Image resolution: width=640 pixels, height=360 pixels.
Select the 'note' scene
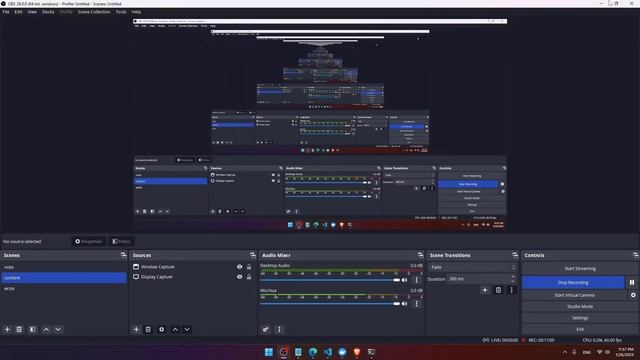(x=64, y=267)
